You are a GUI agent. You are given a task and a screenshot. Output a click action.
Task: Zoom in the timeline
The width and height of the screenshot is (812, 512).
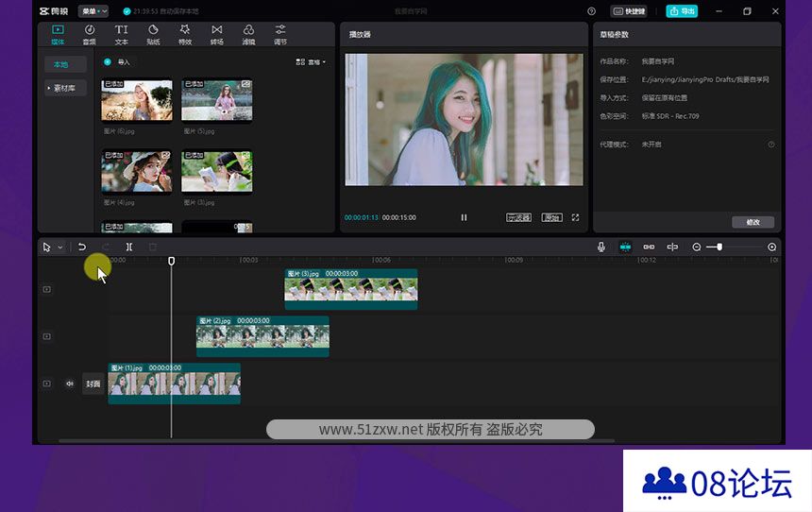tap(771, 247)
